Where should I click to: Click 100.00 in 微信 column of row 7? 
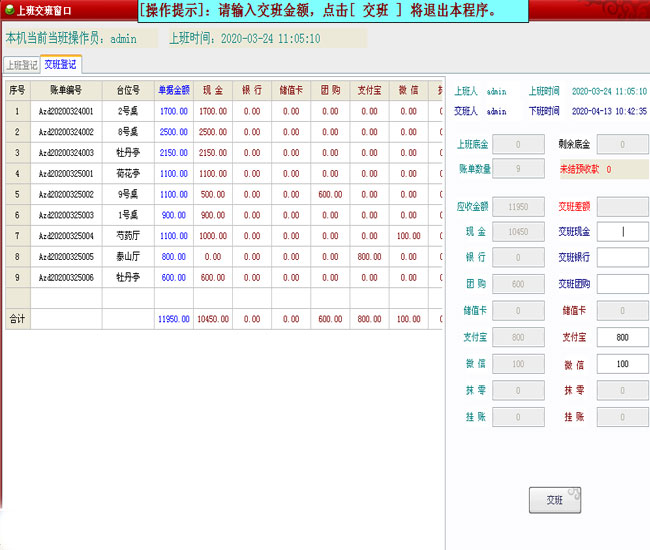tap(409, 236)
